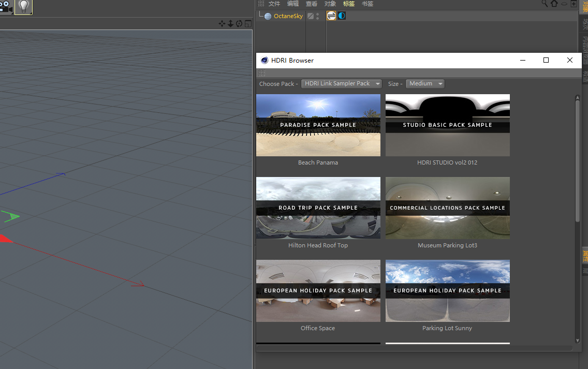Click the HDRI Browser vertical scrollbar thumb
The image size is (588, 369).
coord(578,161)
